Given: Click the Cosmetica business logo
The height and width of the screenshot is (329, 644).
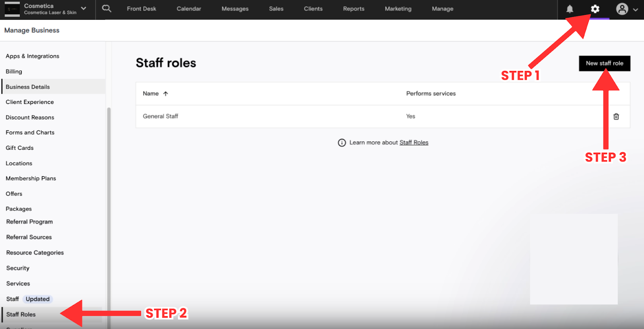Looking at the screenshot, I should [12, 9].
